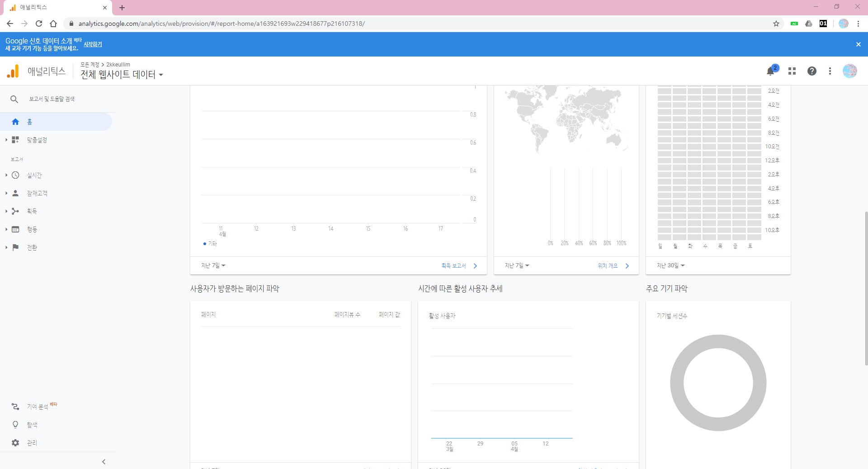The height and width of the screenshot is (469, 868).
Task: Collapse the left sidebar with the arrow
Action: [x=104, y=462]
